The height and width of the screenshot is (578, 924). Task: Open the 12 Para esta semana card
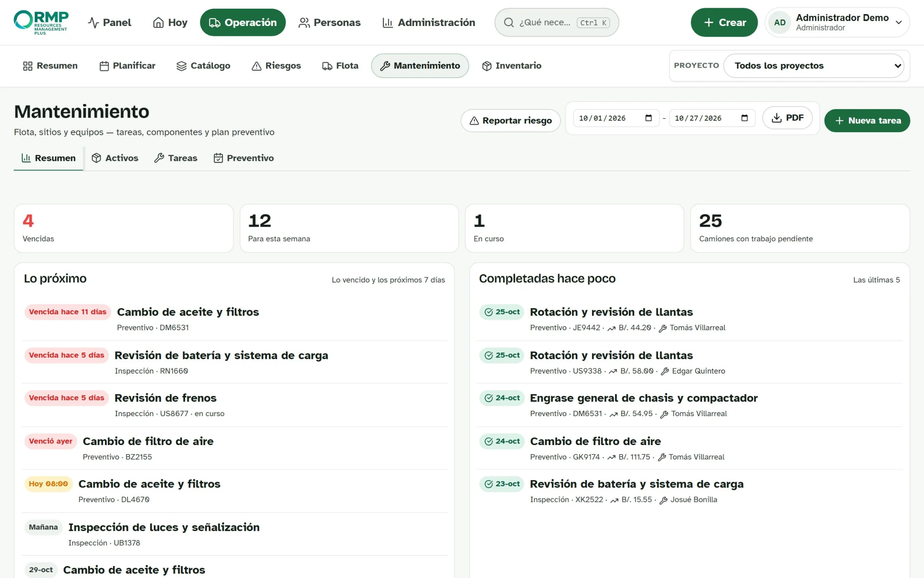pos(349,228)
